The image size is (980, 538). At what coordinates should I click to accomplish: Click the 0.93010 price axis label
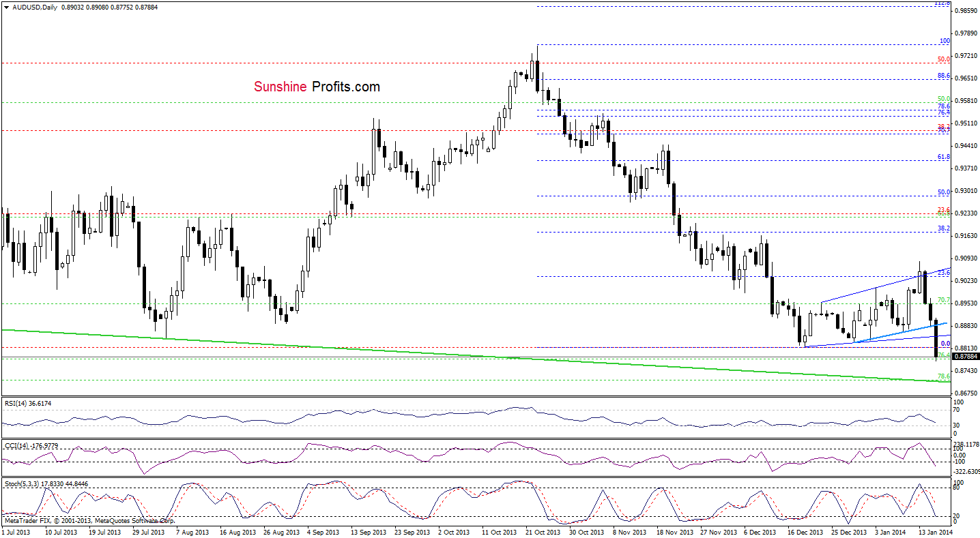[967, 191]
